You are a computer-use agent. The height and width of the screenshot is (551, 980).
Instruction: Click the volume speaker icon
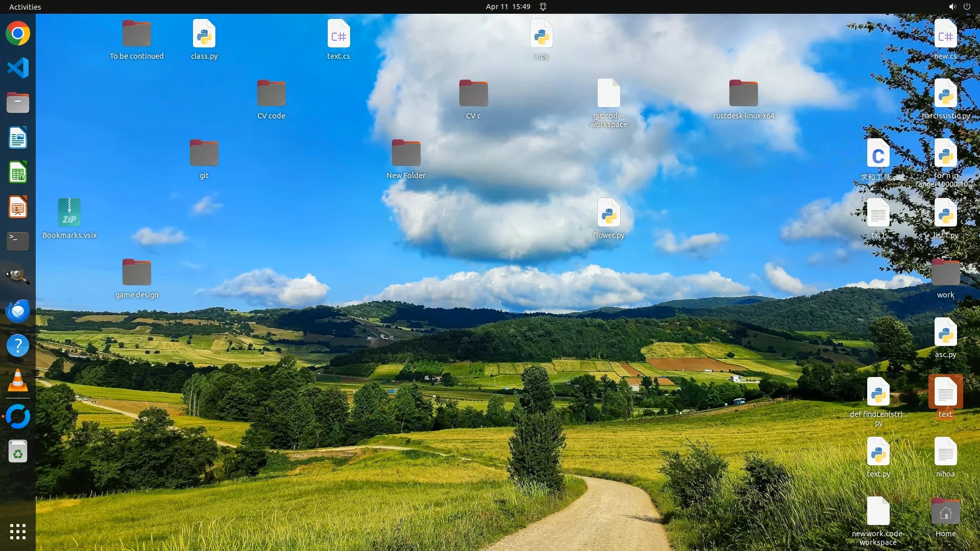[952, 7]
